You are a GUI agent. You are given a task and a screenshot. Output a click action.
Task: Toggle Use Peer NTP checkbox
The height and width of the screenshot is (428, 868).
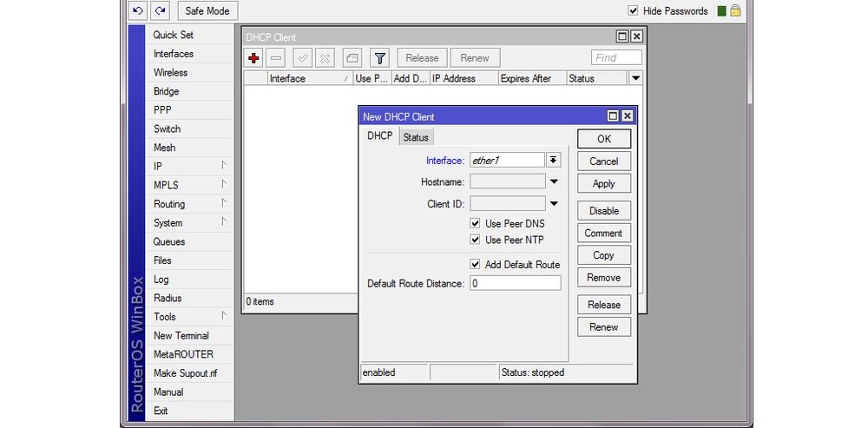coord(475,240)
